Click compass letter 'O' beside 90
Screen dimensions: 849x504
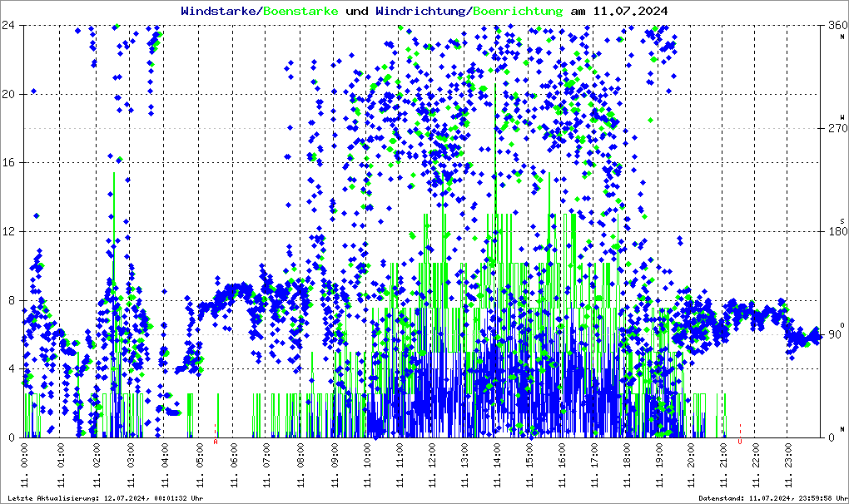point(842,324)
